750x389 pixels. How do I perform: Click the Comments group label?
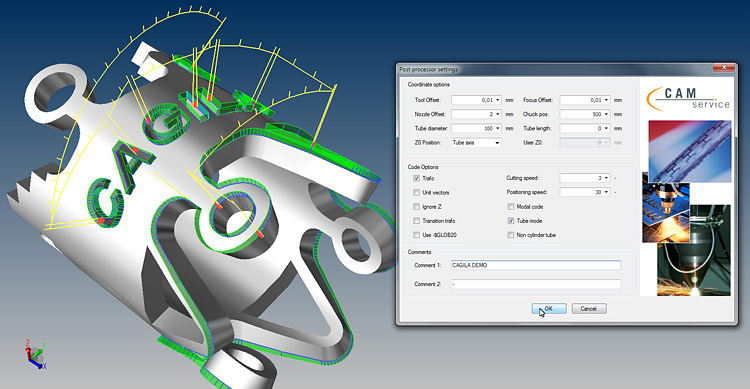pyautogui.click(x=419, y=252)
